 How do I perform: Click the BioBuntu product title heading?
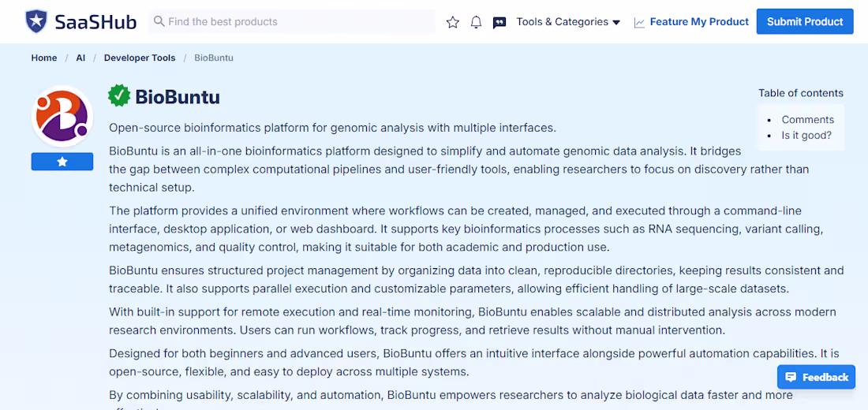[178, 98]
